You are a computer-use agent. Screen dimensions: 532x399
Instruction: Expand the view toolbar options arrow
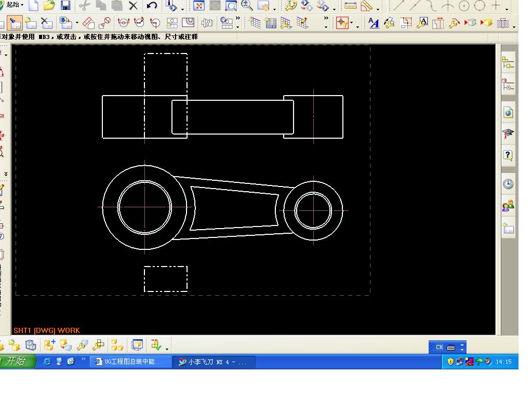[x=274, y=9]
